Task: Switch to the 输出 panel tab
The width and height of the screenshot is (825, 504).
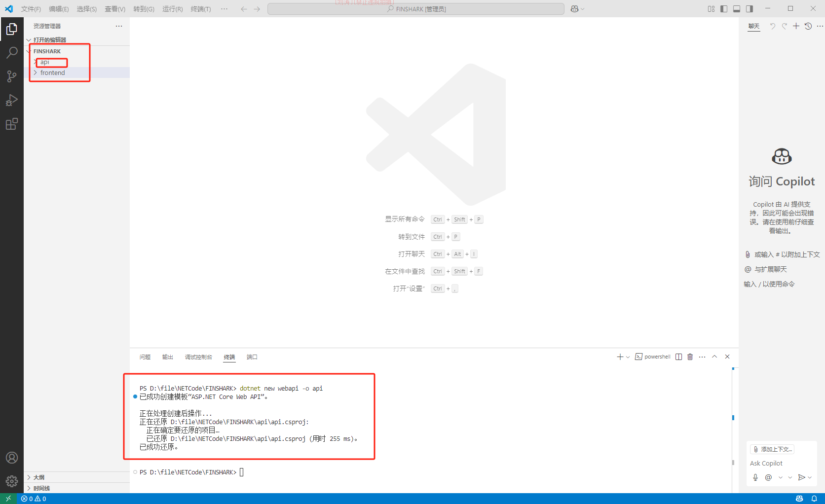Action: point(168,357)
